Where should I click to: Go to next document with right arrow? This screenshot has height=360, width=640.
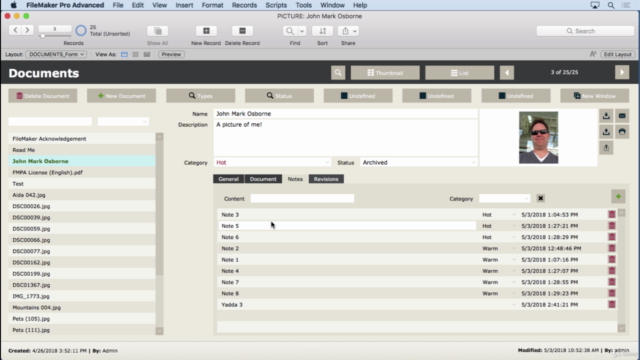(622, 73)
